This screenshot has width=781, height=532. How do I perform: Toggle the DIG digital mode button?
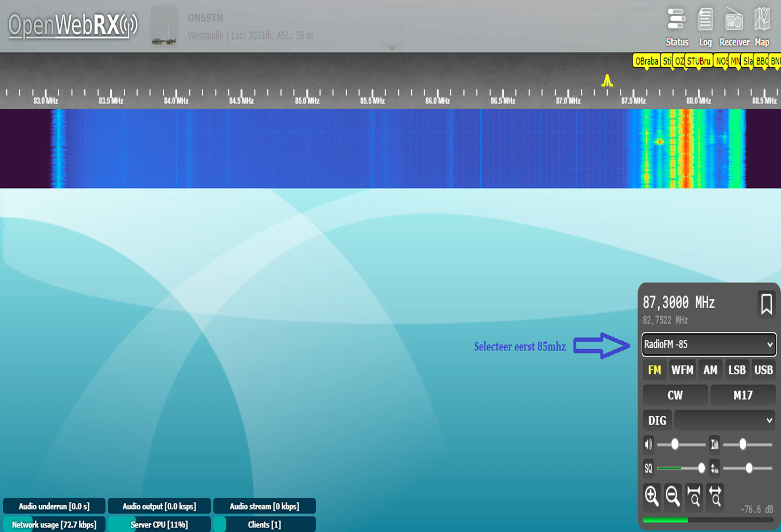(657, 420)
